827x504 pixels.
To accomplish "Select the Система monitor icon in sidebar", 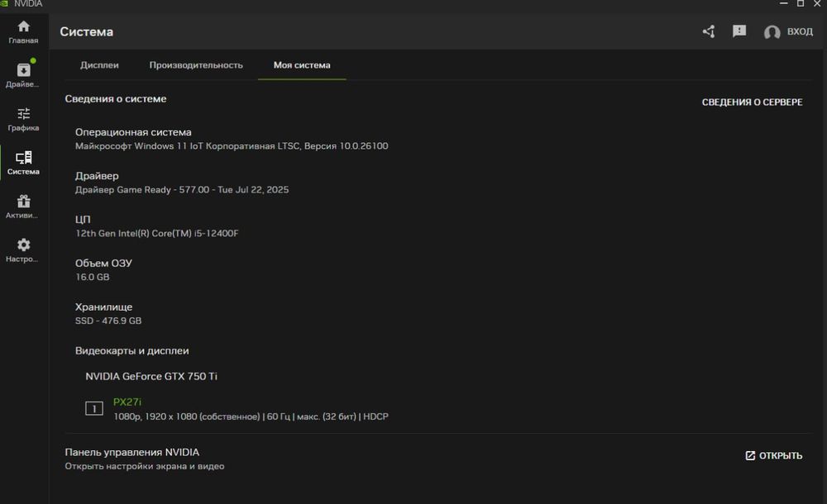I will pos(23,158).
